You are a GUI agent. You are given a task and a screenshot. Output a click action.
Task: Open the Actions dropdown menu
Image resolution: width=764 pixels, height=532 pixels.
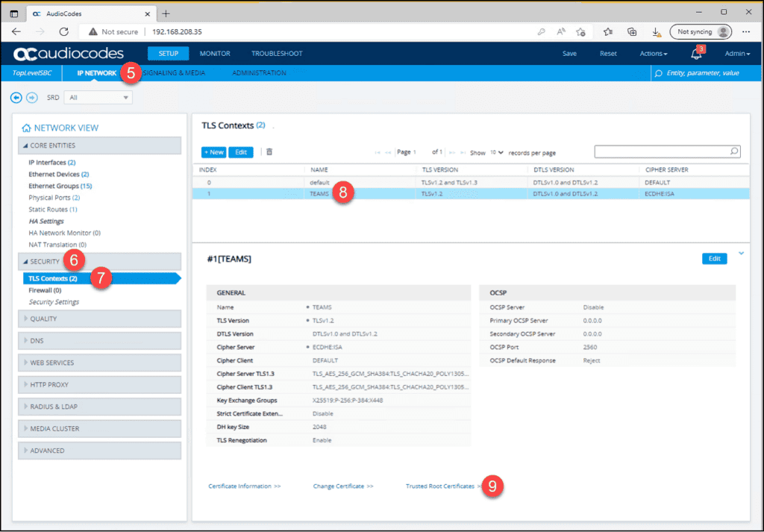[654, 54]
